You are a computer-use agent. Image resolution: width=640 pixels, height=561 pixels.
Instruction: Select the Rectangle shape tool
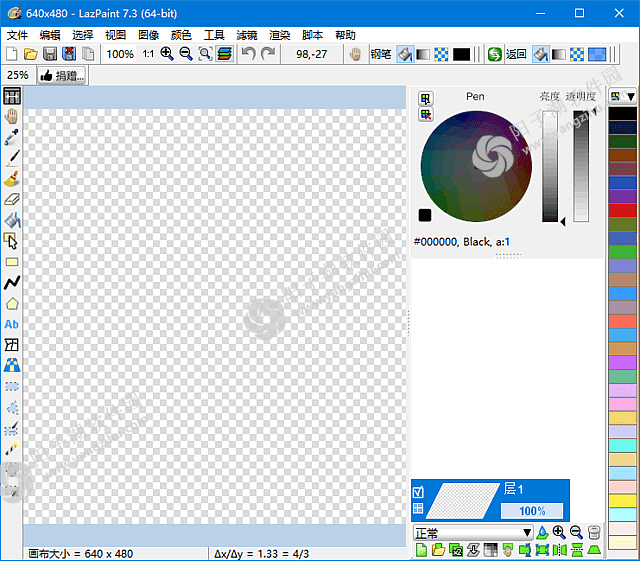coord(12,262)
